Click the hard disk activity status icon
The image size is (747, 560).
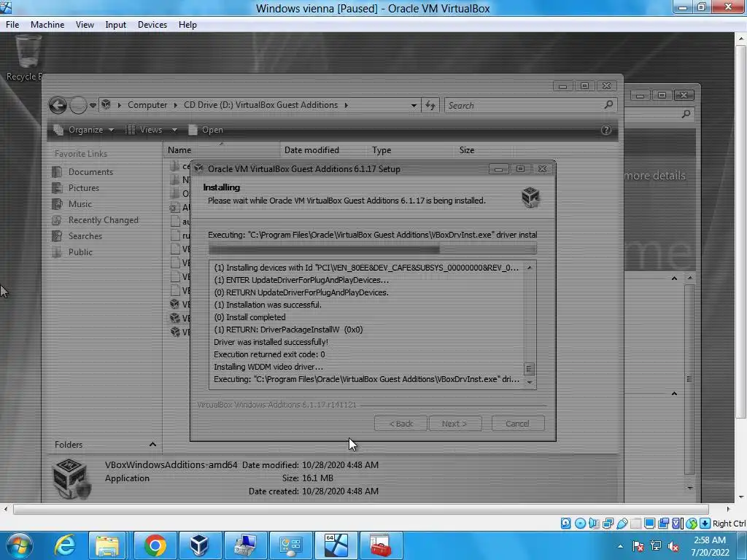(x=565, y=524)
